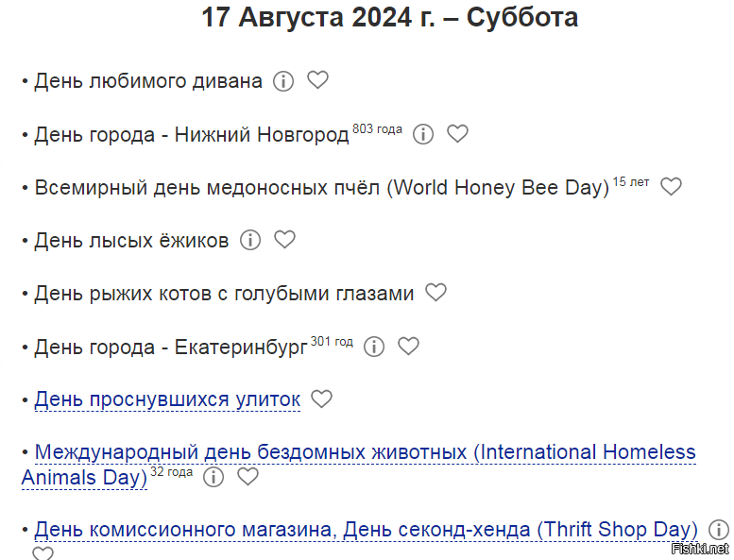This screenshot has width=734, height=560.
Task: Favorite the Нижний Новгород city day
Action: 457,133
